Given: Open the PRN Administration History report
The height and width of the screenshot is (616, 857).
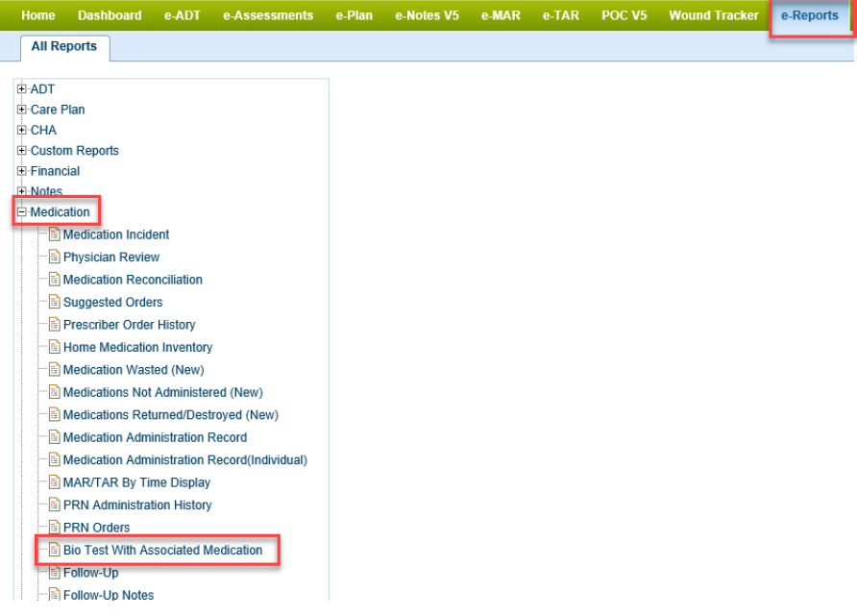Looking at the screenshot, I should pos(137,505).
